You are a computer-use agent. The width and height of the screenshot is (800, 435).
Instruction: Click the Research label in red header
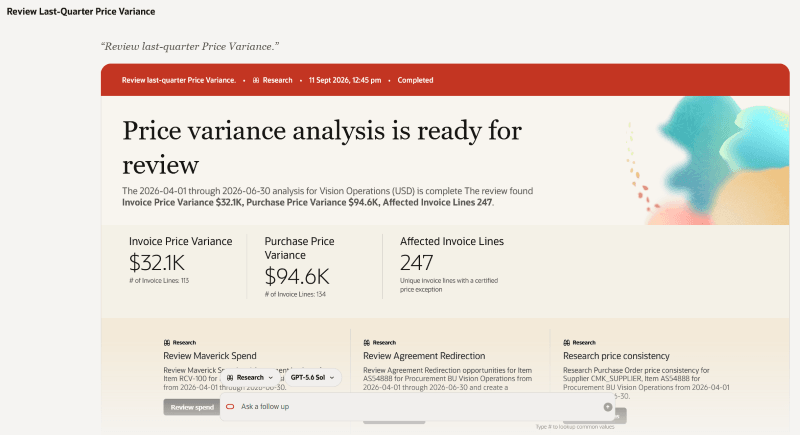[x=278, y=81]
